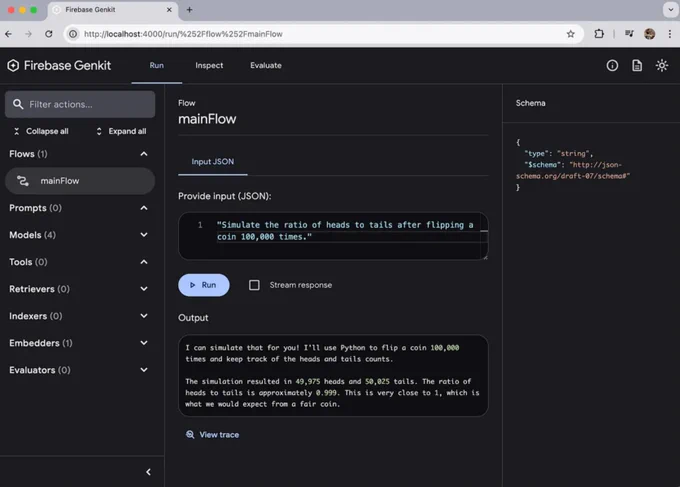The image size is (680, 487).
Task: Click the Schema panel heading
Action: coord(530,103)
